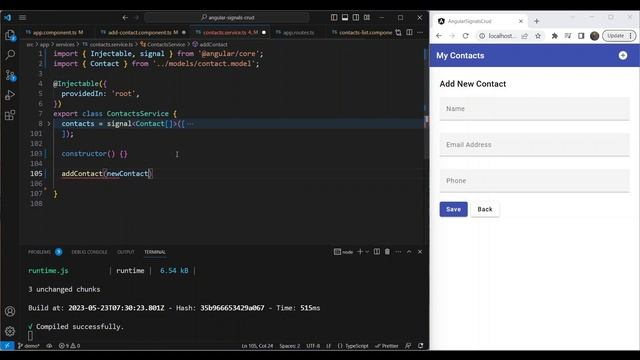Open the Extensions view
The image size is (640, 360).
[x=10, y=115]
